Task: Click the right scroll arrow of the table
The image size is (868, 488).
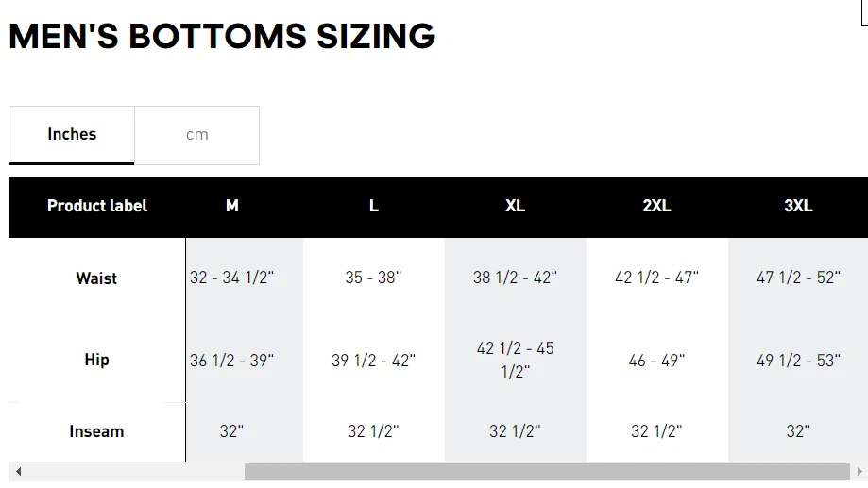Action: (859, 471)
